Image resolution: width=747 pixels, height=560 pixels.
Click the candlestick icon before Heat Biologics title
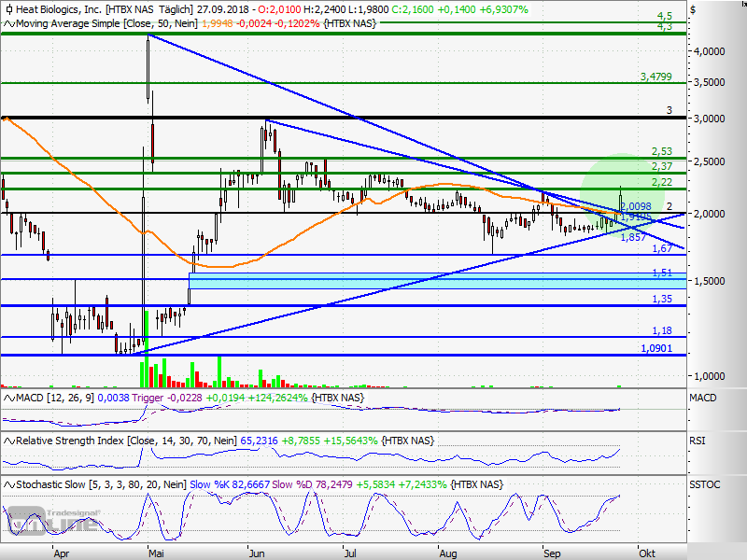pyautogui.click(x=9, y=9)
